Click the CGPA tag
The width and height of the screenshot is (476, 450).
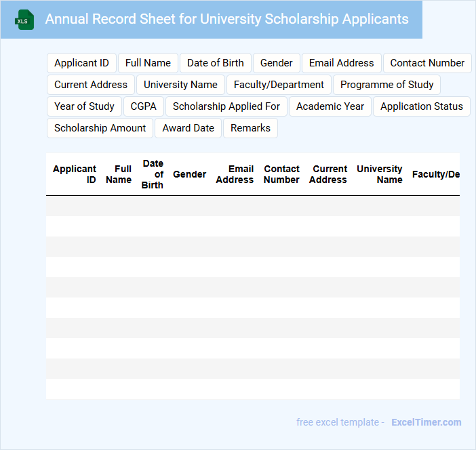143,106
